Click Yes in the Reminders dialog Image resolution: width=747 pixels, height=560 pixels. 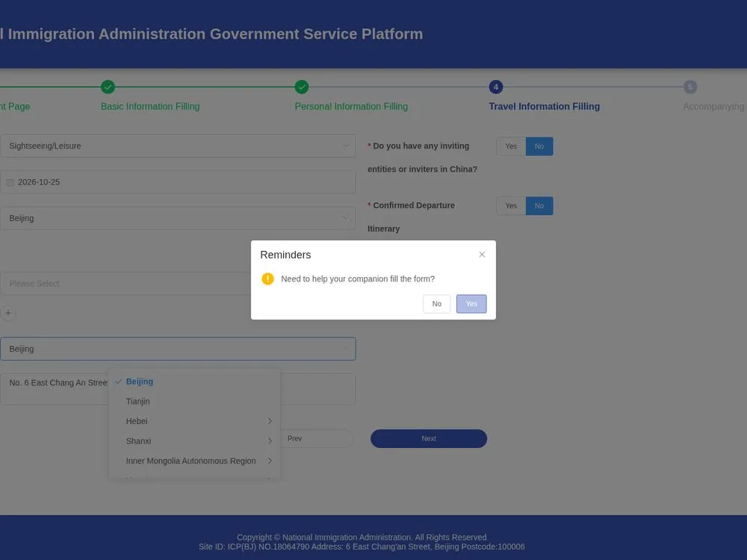coord(471,304)
